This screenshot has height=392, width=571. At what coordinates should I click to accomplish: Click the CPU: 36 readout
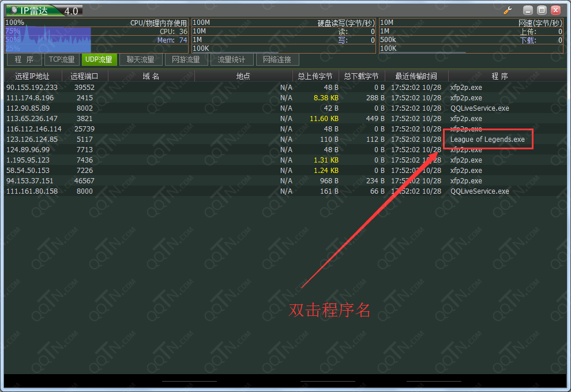pos(174,32)
